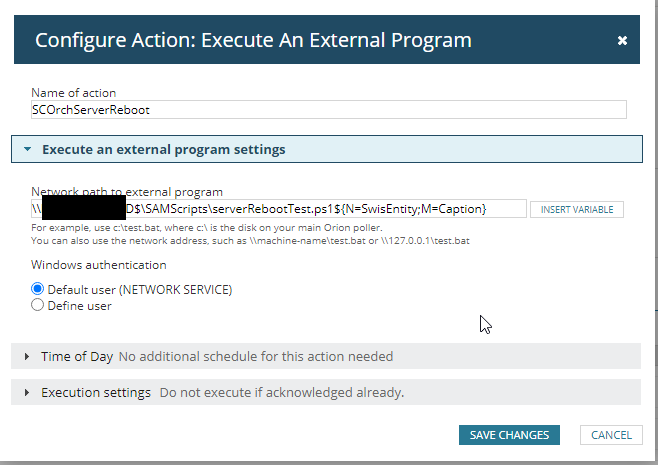
Task: Click the Configure Action dialog title bar
Action: click(x=253, y=40)
